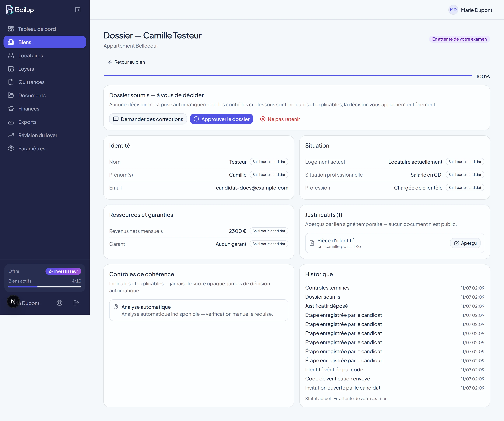Click the Biens actifs usage progress bar
Viewport: 504px width, 421px height.
(x=45, y=287)
